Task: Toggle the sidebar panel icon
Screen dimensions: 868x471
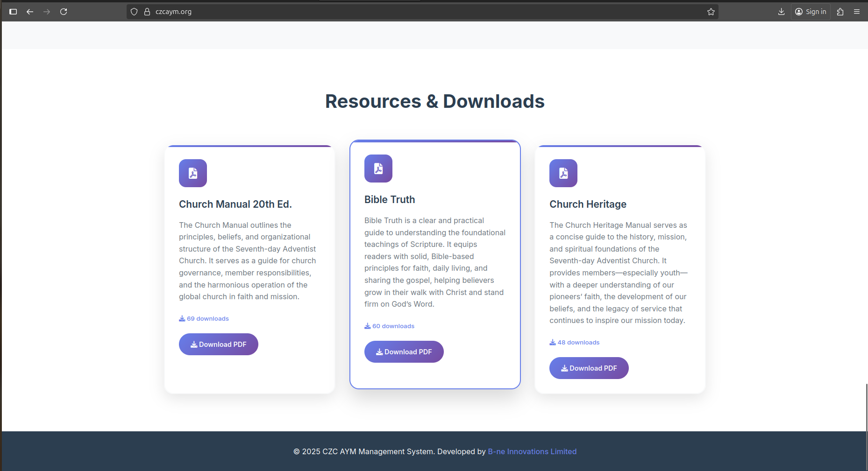Action: [13, 12]
